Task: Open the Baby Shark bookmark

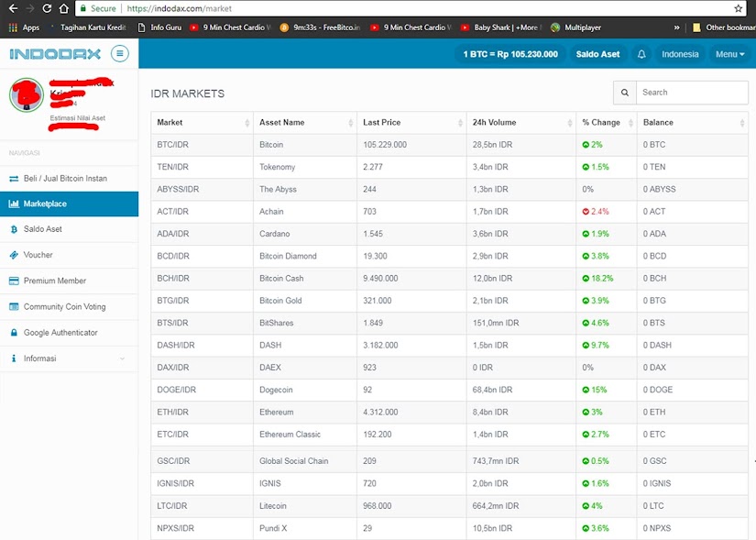Action: [500, 28]
